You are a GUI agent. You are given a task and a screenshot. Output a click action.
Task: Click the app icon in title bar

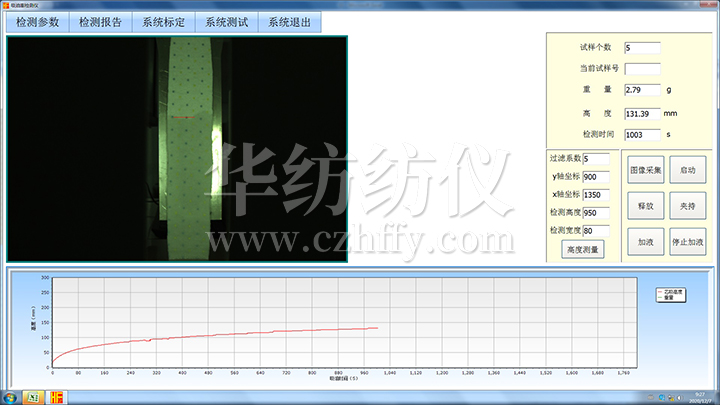coord(4,4)
